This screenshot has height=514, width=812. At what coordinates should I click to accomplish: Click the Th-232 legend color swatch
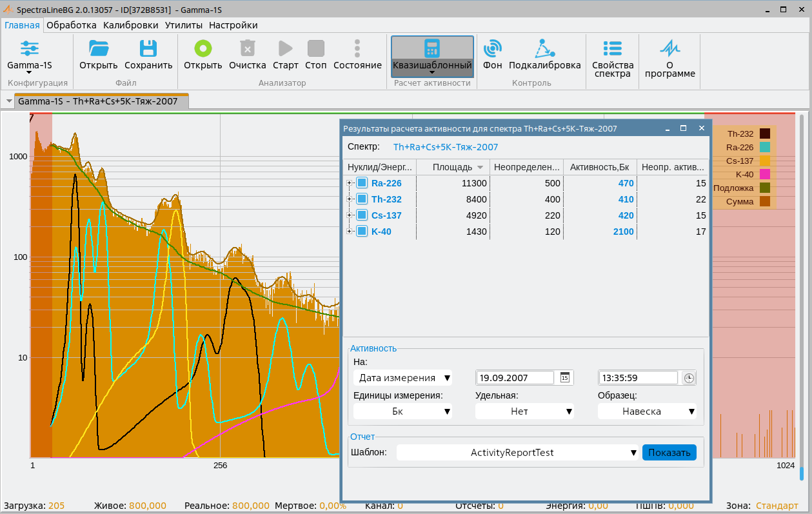tap(765, 133)
